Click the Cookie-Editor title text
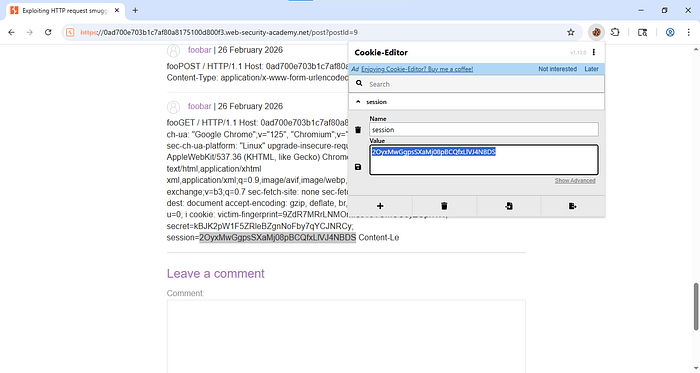Image resolution: width=700 pixels, height=373 pixels. click(x=381, y=52)
